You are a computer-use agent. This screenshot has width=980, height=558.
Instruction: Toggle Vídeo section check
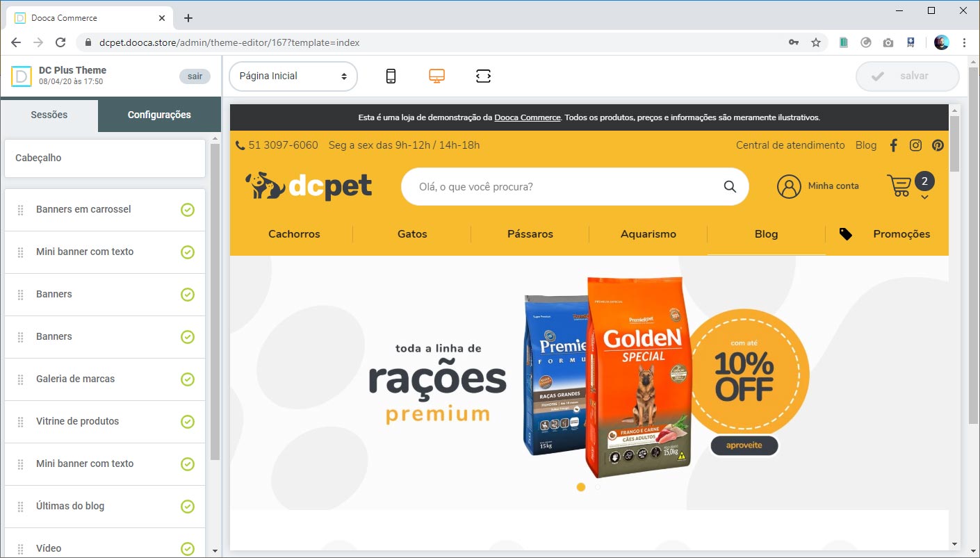pyautogui.click(x=187, y=549)
